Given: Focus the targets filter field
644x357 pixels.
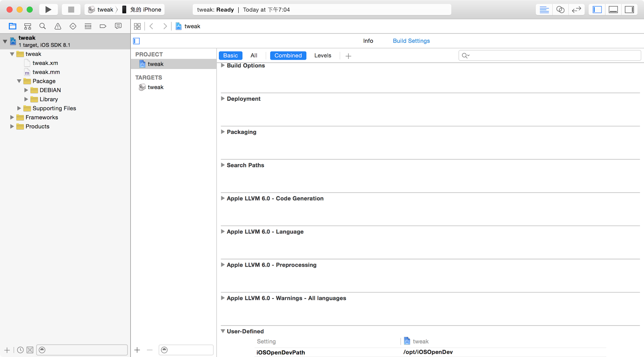Looking at the screenshot, I should coord(186,350).
